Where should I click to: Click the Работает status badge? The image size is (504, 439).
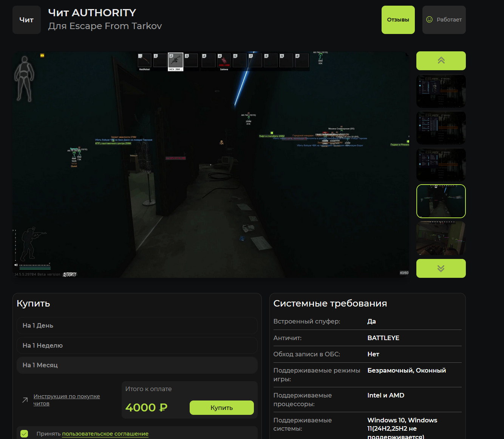click(x=444, y=20)
